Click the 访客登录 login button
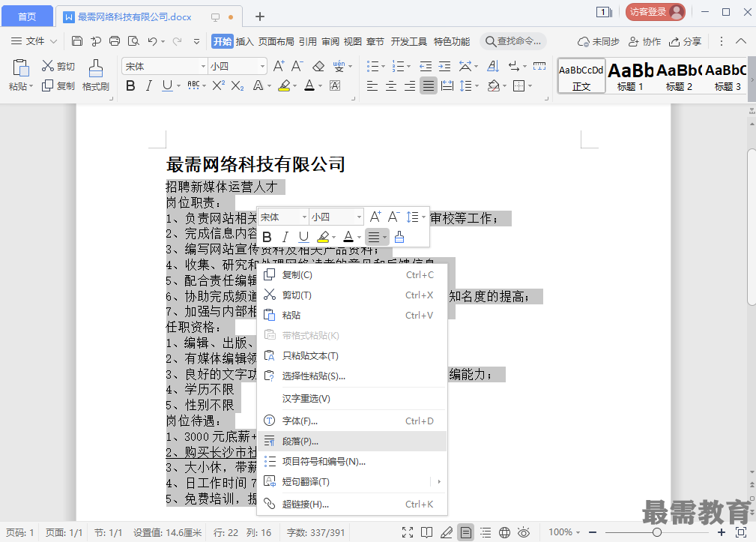The height and width of the screenshot is (542, 756). [x=656, y=12]
